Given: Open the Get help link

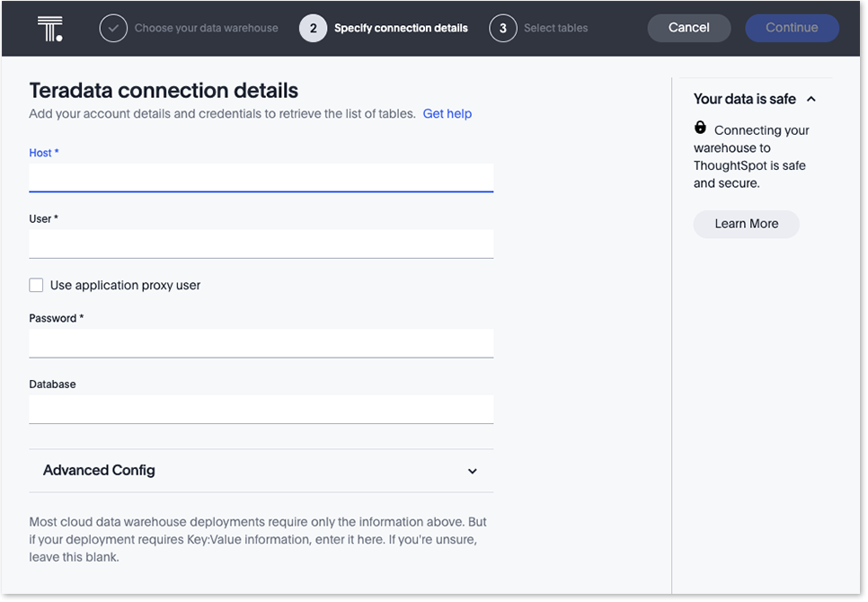Looking at the screenshot, I should point(447,114).
